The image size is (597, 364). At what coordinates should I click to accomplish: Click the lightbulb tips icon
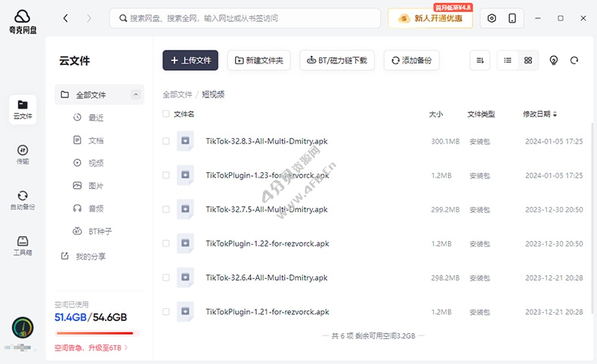tap(554, 60)
